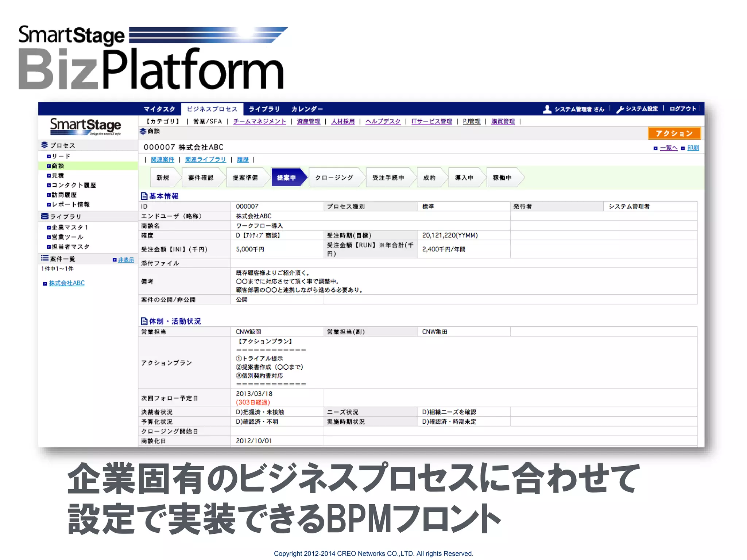Click bullet icon beside 印刷
The height and width of the screenshot is (560, 747).
point(683,148)
